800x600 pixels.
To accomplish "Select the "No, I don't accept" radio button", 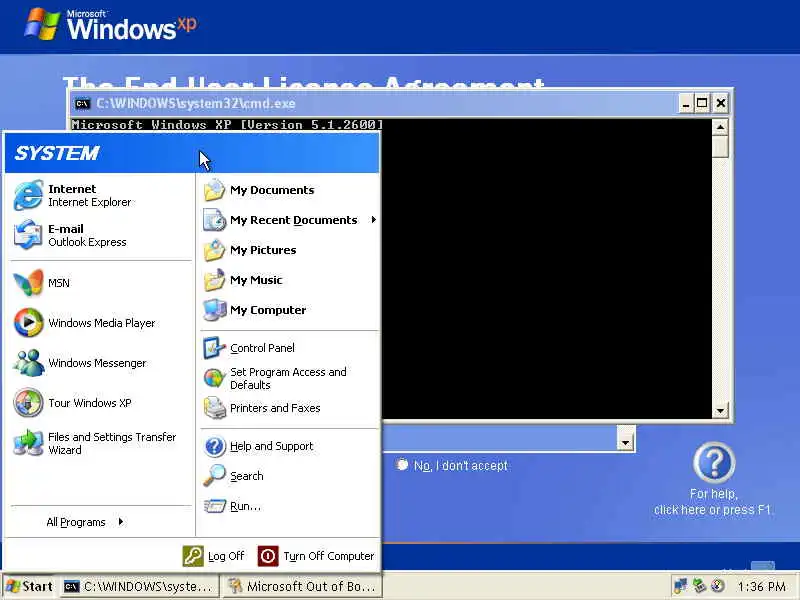I will (x=402, y=464).
